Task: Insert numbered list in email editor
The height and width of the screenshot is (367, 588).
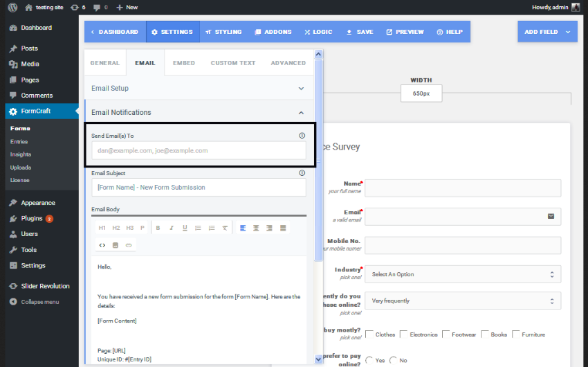Action: [212, 228]
